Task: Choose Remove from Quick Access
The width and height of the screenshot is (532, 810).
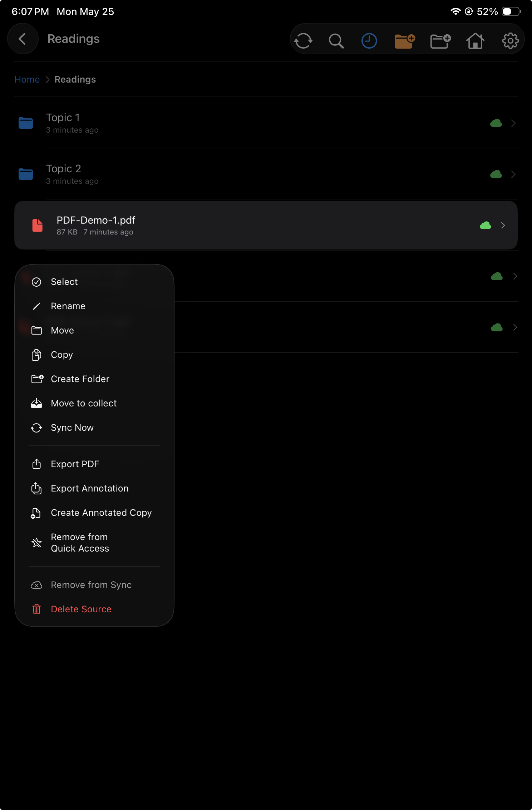Action: [94, 543]
